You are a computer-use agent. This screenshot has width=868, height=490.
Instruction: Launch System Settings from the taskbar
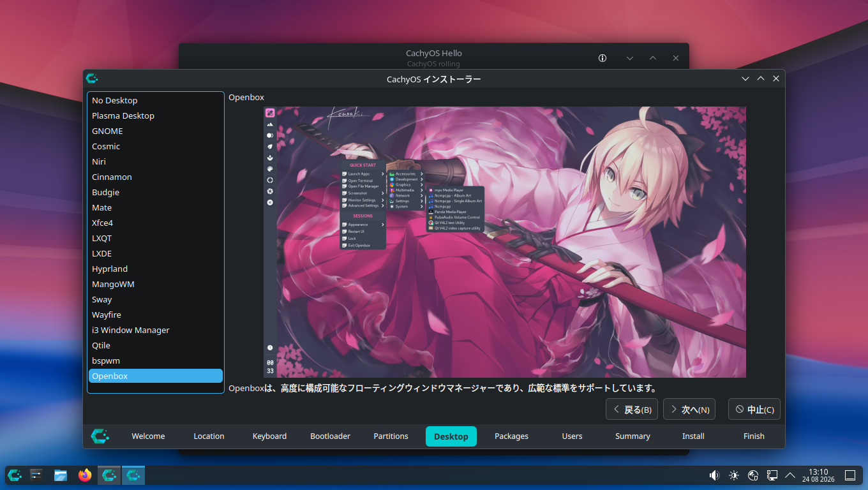point(36,475)
